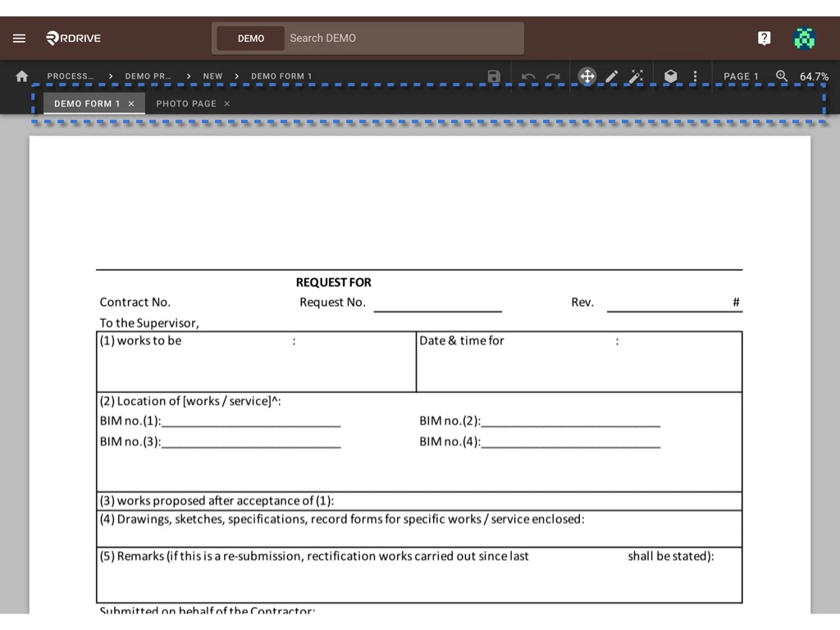Open the 3D cube layers icon
Screen dimensions: 840x630
tap(670, 75)
